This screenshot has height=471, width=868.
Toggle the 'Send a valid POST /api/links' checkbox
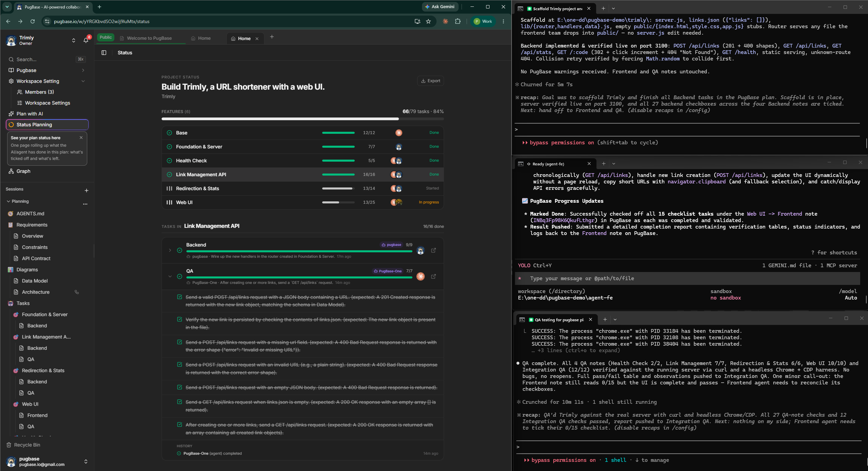coord(180,297)
